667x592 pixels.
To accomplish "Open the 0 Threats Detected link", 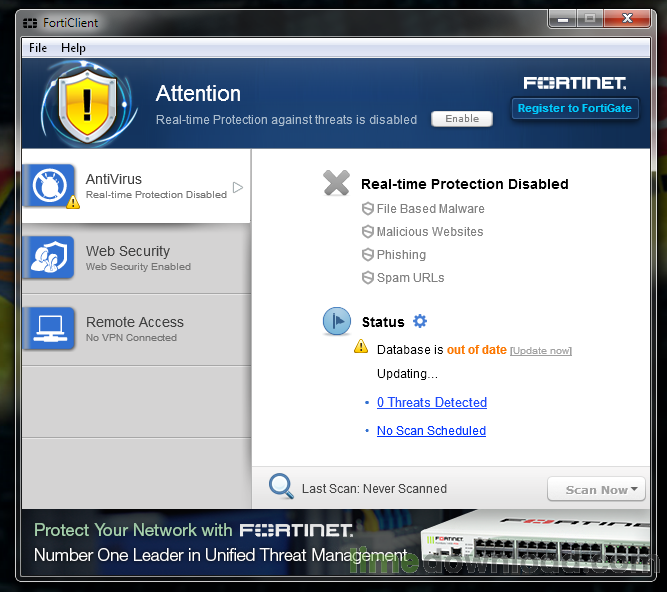I will [x=432, y=402].
